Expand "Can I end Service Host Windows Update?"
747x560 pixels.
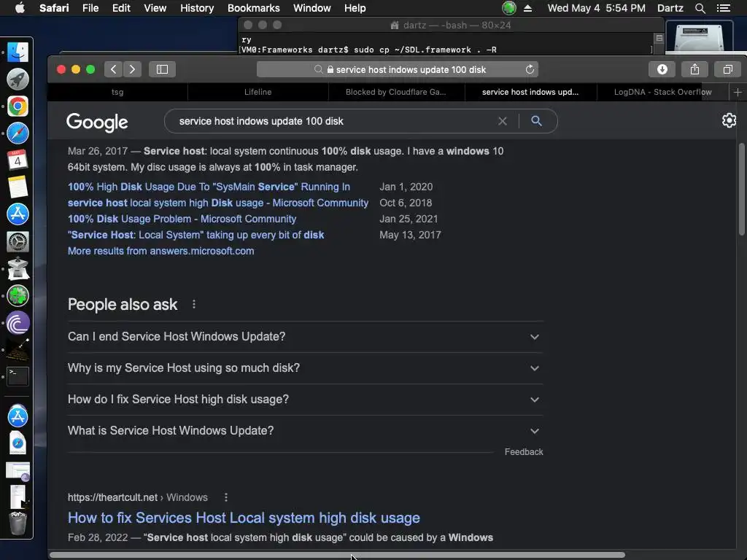[305, 337]
